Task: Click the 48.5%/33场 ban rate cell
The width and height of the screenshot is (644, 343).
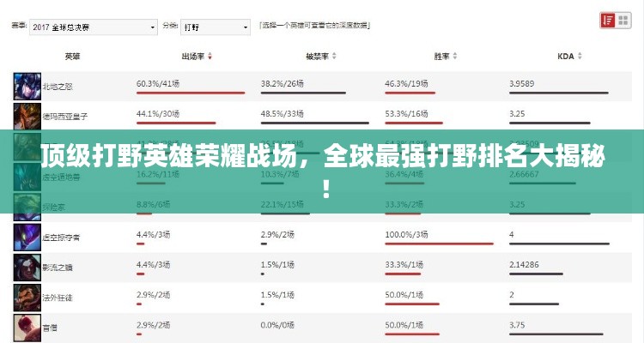Action: tap(283, 114)
